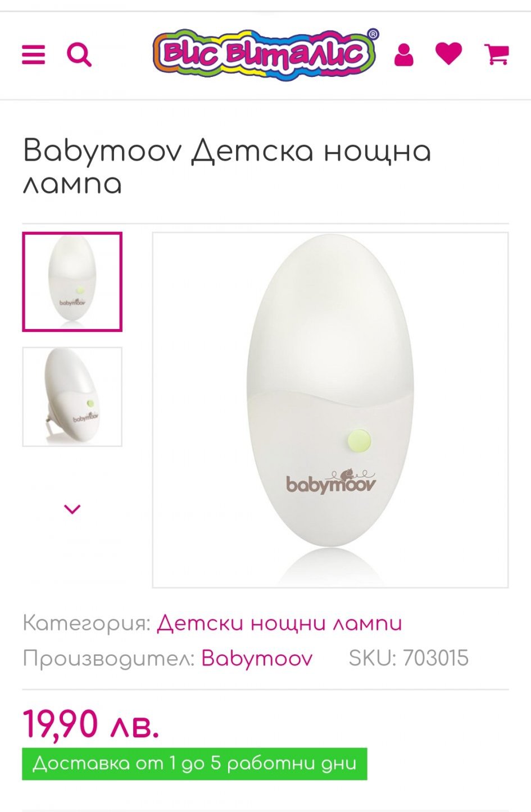Select the first front-view lamp thumbnail

[72, 282]
